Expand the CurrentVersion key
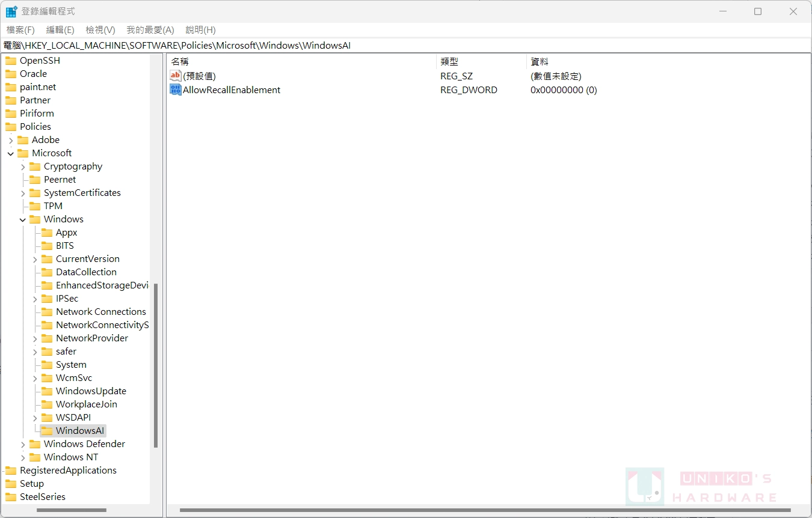 pyautogui.click(x=35, y=259)
